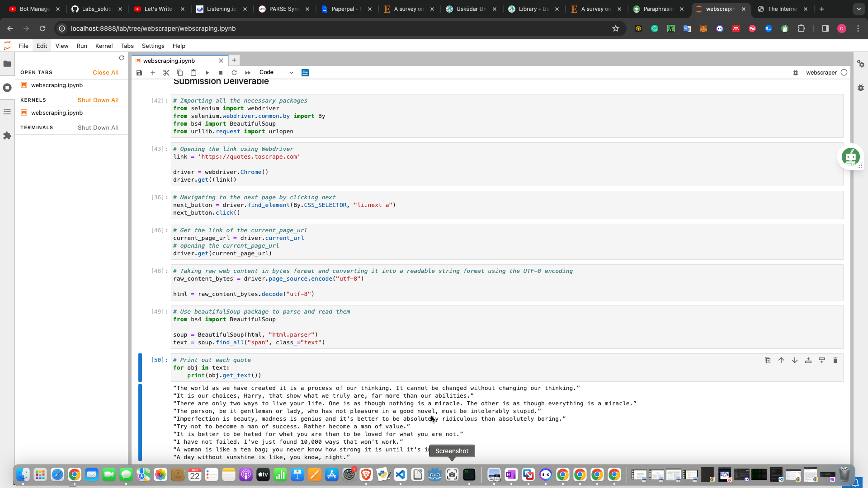The height and width of the screenshot is (488, 868).
Task: Switch to the Labs_solution GitHub tab
Action: 97,9
